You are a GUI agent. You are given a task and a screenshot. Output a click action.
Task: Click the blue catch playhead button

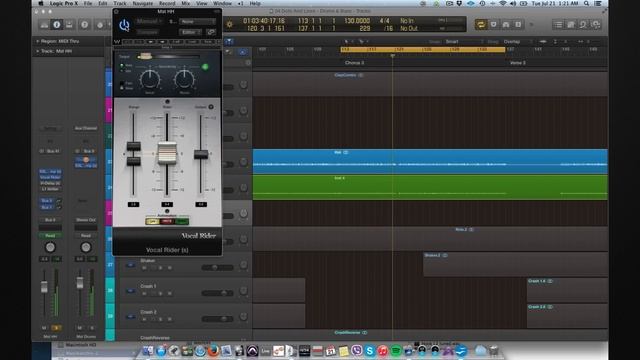229,41
